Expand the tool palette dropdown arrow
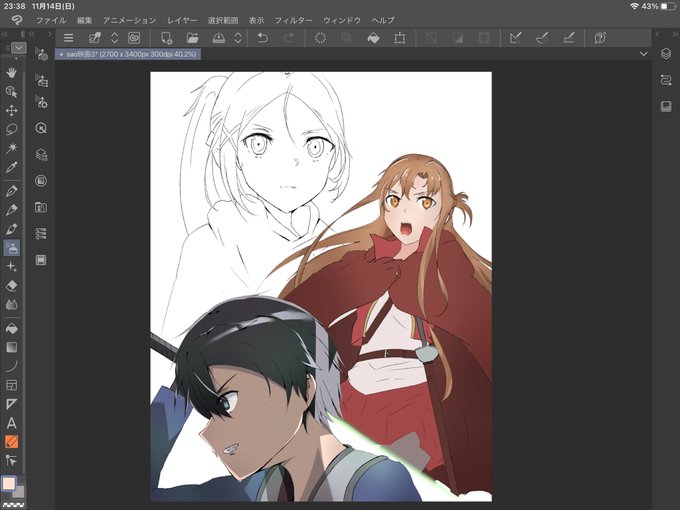 click(19, 48)
